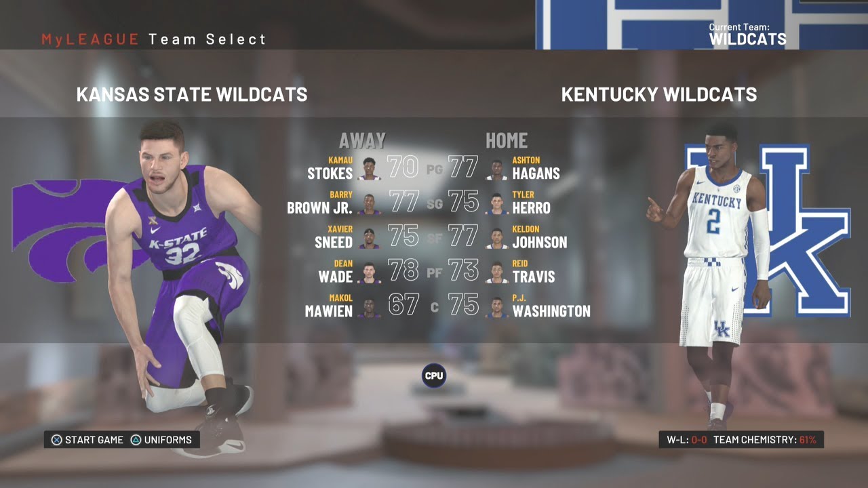Select Keldon Johnson player portrait
Image resolution: width=868 pixels, height=488 pixels.
pos(496,238)
